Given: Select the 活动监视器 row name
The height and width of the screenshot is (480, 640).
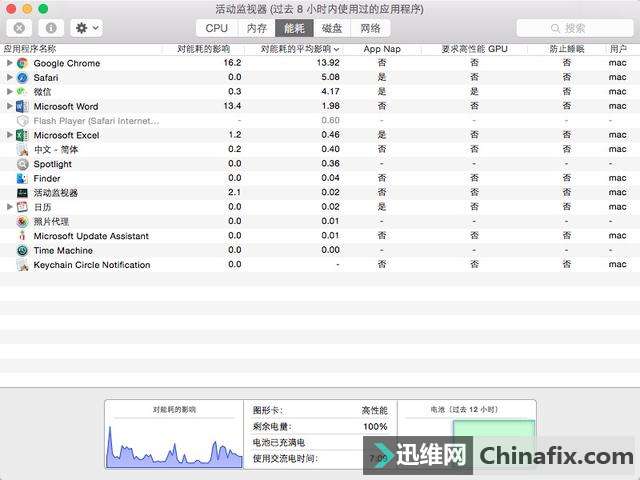Looking at the screenshot, I should (x=56, y=193).
